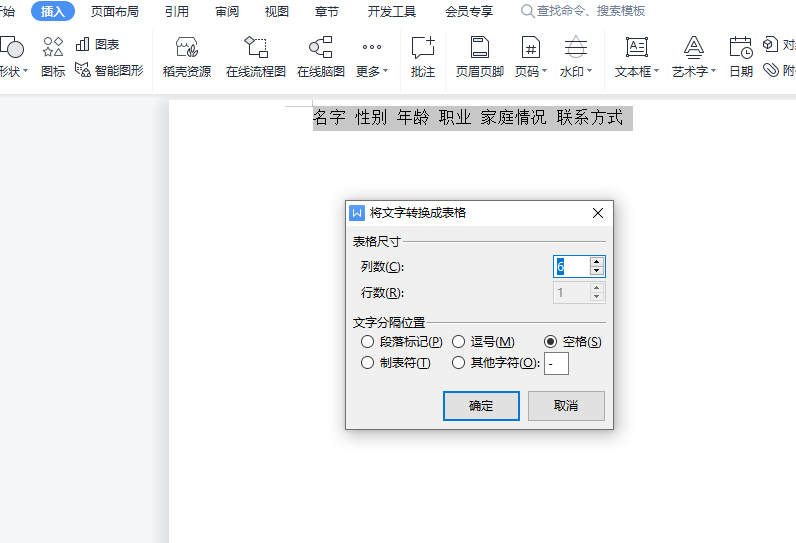Viewport: 796px width, 543px height.
Task: Switch to the 会员专享 tab
Action: pyautogui.click(x=469, y=11)
